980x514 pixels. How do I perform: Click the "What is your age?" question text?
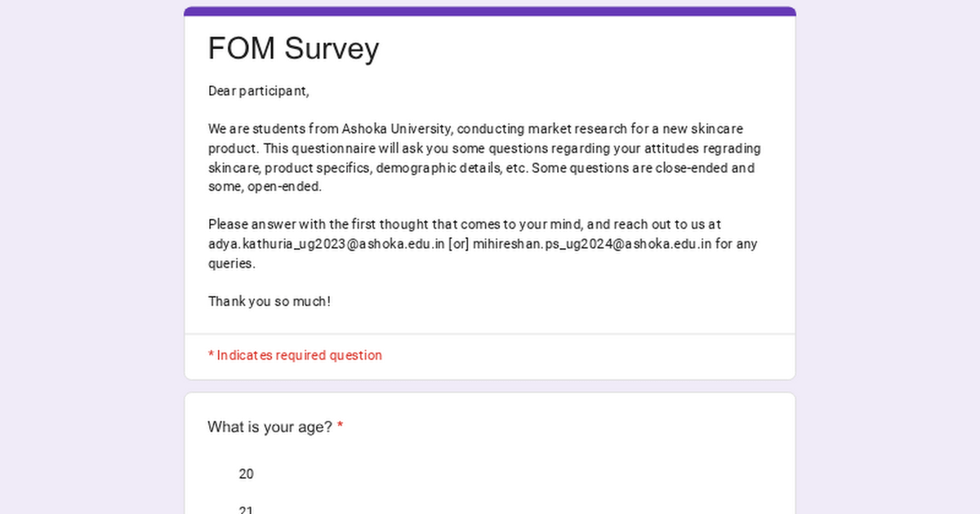click(269, 427)
